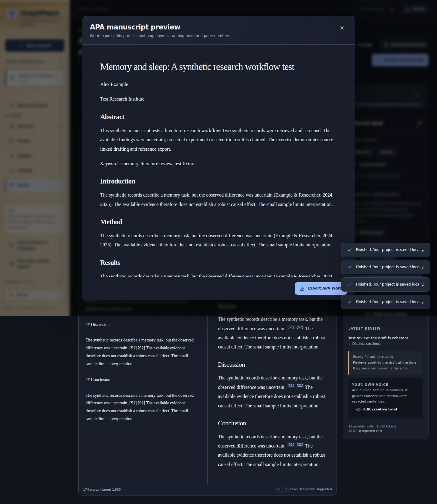Screen dimensions: 437x504
Task: Click the 'Method' heading in the manuscript
Action: point(111,222)
